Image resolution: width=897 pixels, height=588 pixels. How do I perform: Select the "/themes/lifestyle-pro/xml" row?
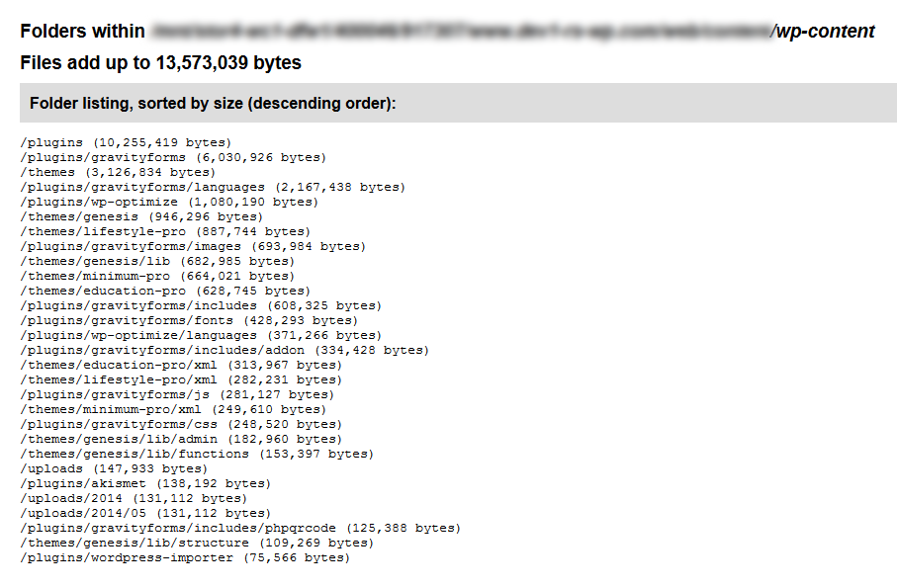(x=181, y=380)
